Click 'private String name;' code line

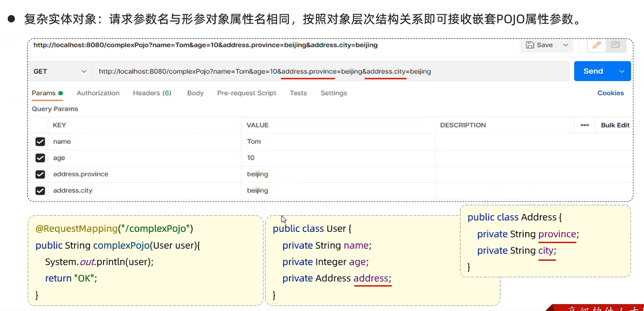[327, 246]
